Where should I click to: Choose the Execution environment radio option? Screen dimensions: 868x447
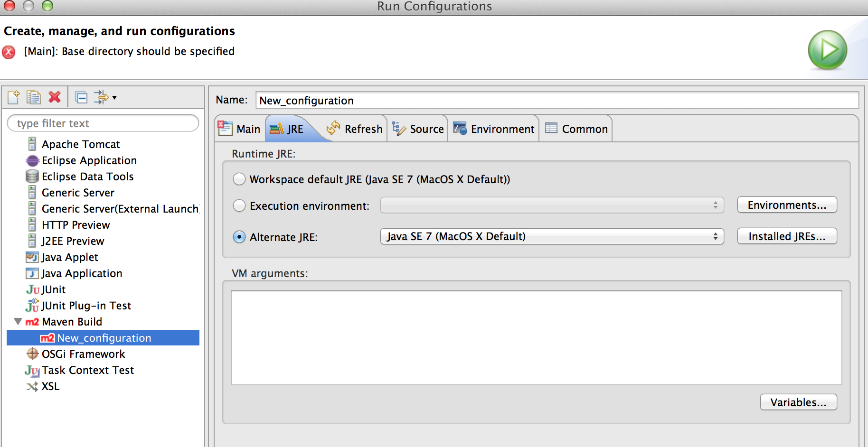tap(239, 205)
